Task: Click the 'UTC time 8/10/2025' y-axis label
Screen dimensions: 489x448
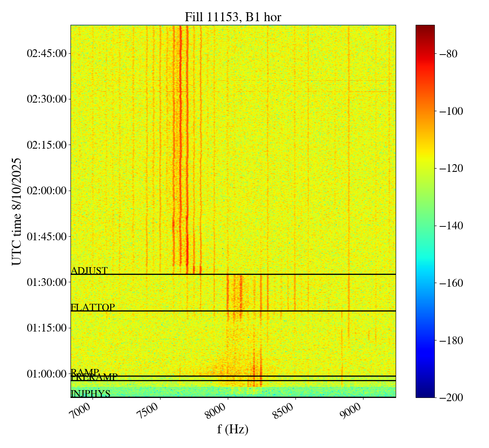Action: (x=17, y=211)
